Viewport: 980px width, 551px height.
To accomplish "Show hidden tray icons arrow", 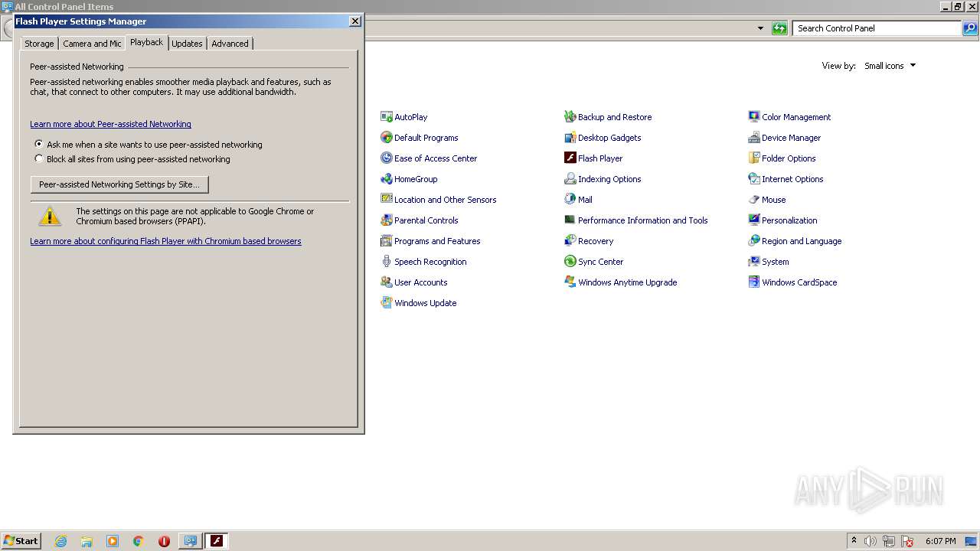I will point(854,540).
